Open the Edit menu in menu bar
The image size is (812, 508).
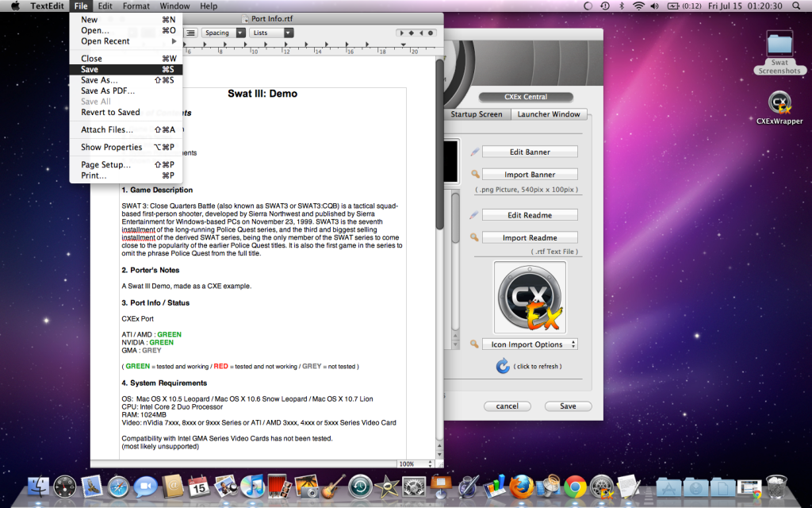(x=105, y=6)
